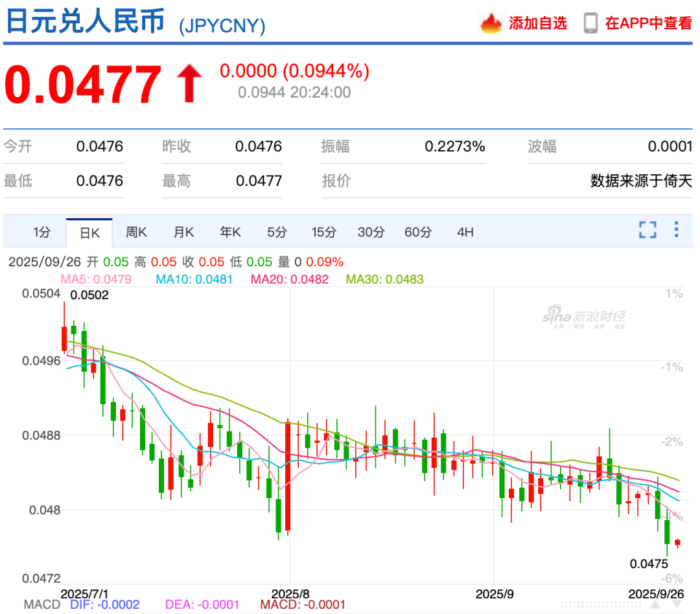Click the MA5: 0.0479 legend label

point(96,279)
